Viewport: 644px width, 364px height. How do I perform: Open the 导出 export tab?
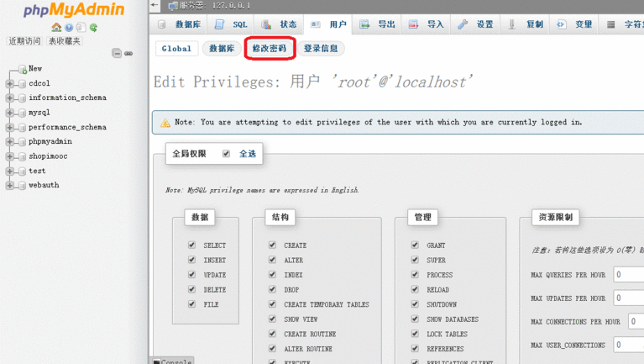[378, 25]
